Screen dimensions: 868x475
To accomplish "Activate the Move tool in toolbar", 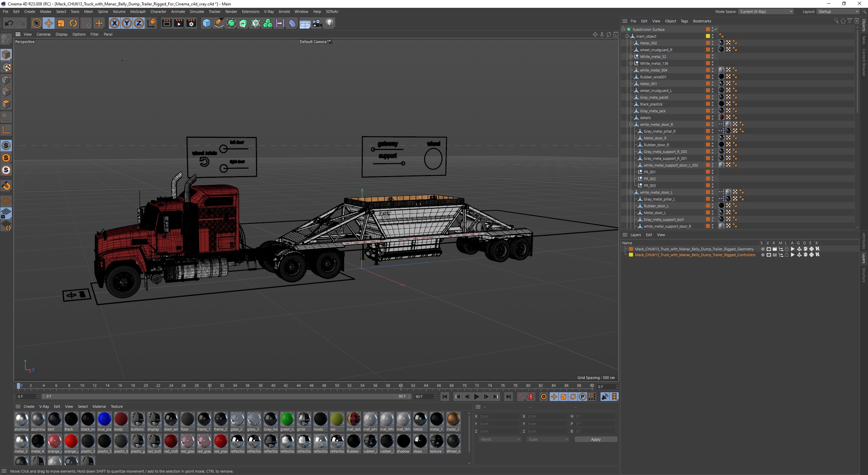I will (x=49, y=23).
